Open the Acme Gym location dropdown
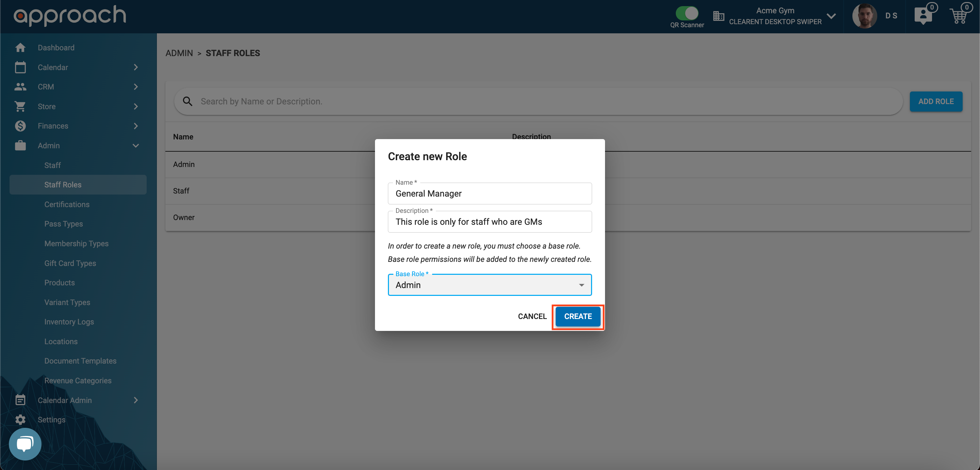Viewport: 980px width, 470px height. 831,16
